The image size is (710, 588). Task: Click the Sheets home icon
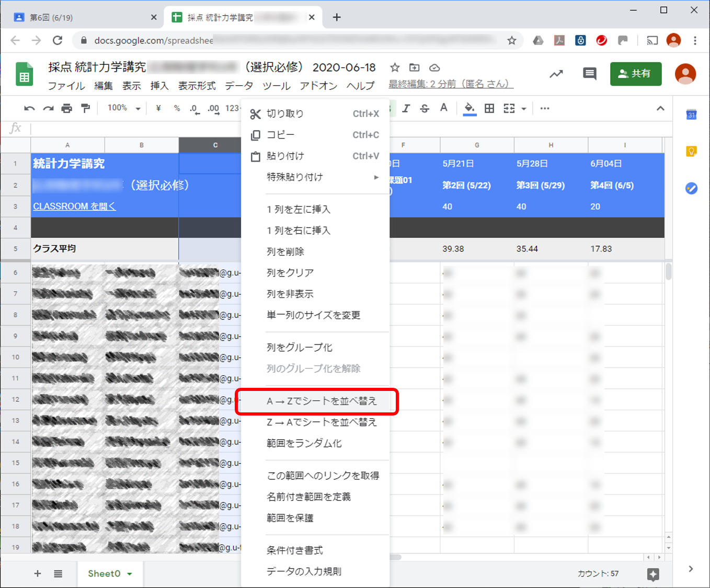click(24, 74)
